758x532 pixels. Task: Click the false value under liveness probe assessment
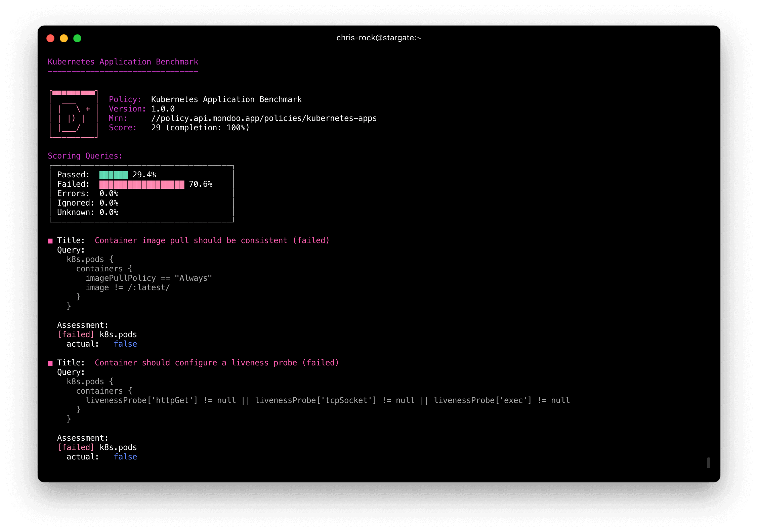(x=125, y=456)
